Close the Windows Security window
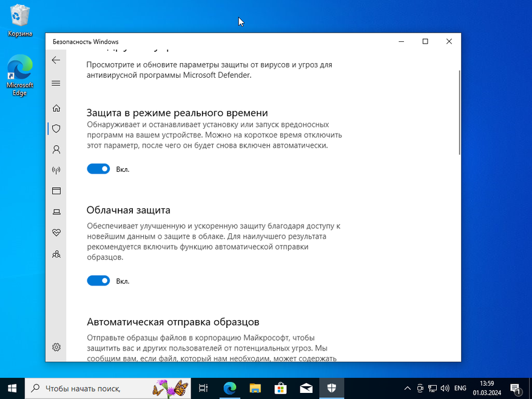Screen dimensions: 532x399 tap(449, 41)
